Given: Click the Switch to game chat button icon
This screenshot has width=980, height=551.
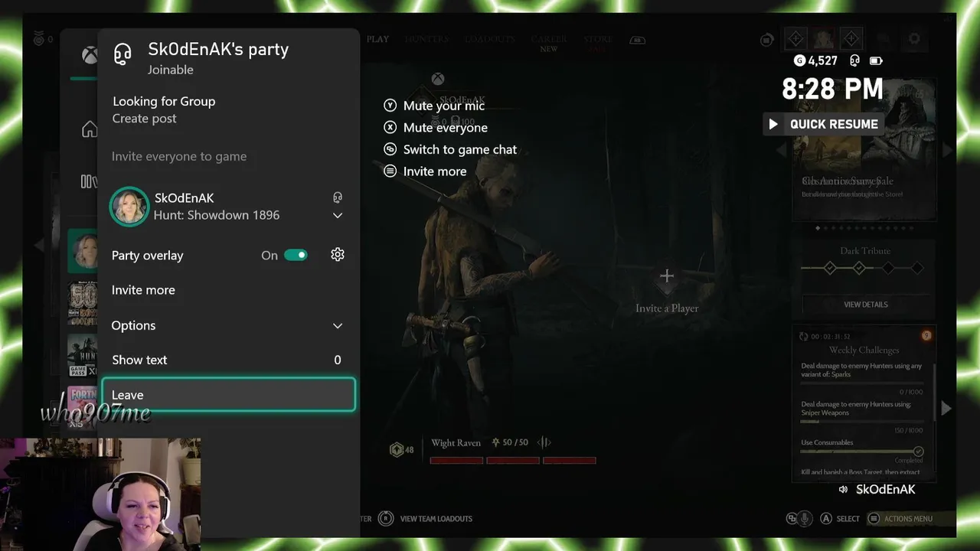Looking at the screenshot, I should click(390, 149).
